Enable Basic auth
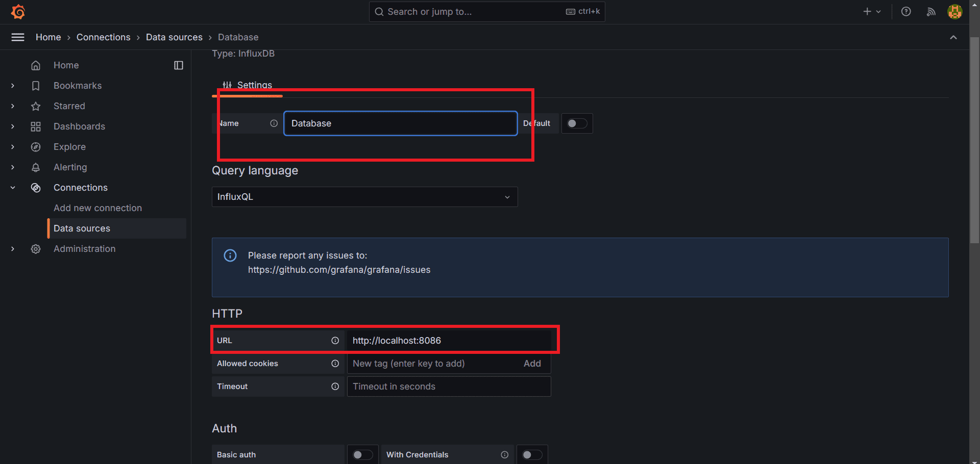This screenshot has width=980, height=464. [x=362, y=454]
